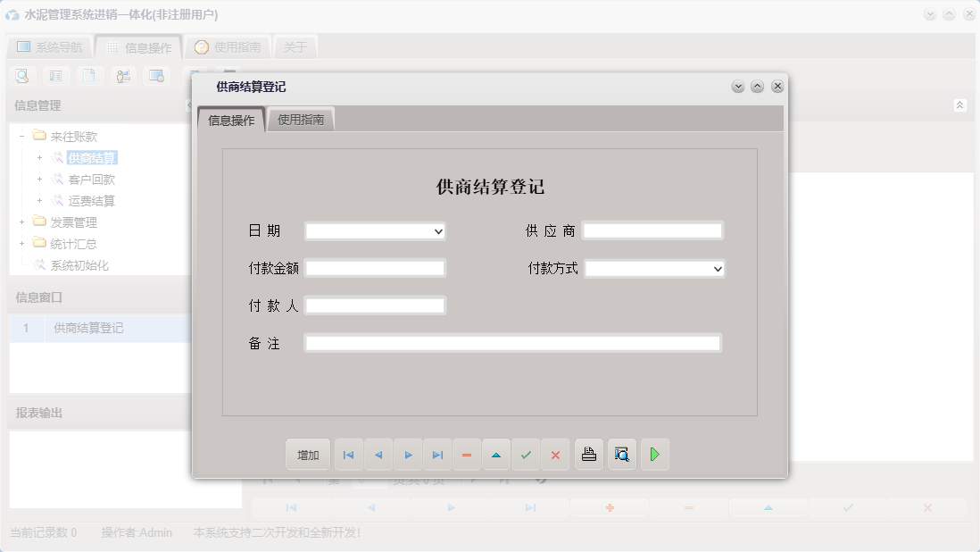This screenshot has height=552, width=980.
Task: Confirm the record with the green checkmark icon
Action: pyautogui.click(x=526, y=454)
